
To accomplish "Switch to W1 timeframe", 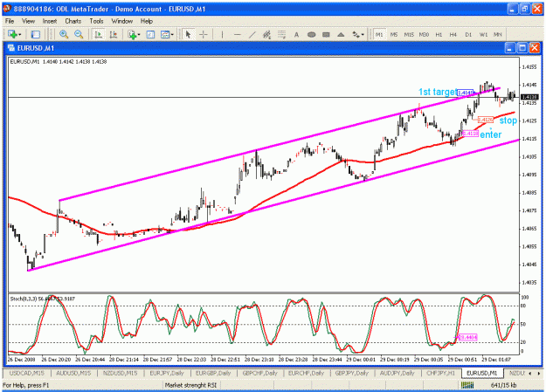I will point(483,34).
